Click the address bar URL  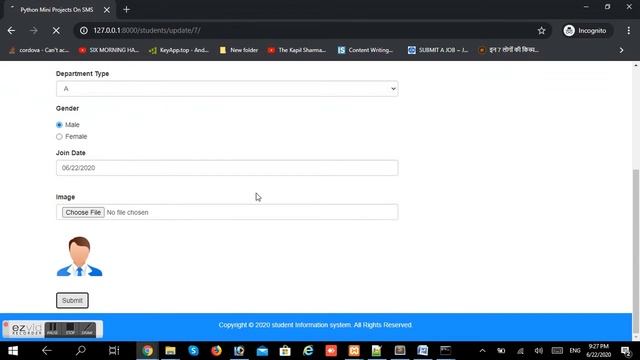click(x=147, y=31)
